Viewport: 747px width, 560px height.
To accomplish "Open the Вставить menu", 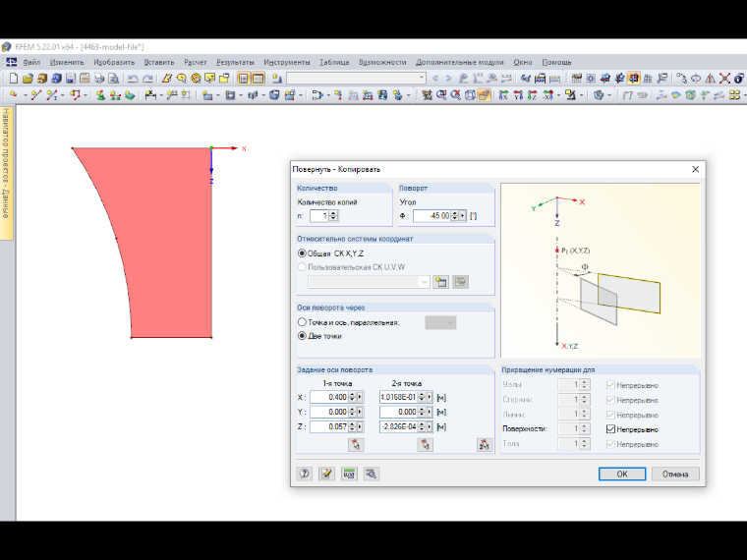I will [159, 62].
